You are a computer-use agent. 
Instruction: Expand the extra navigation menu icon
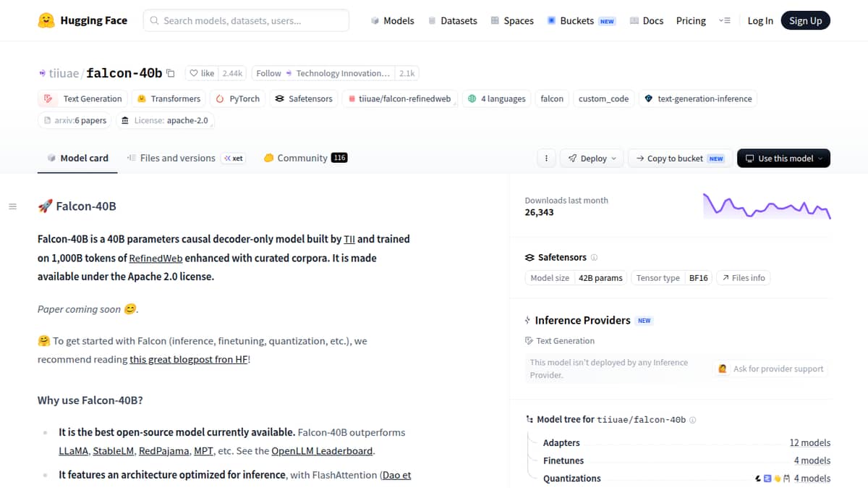[x=724, y=21]
